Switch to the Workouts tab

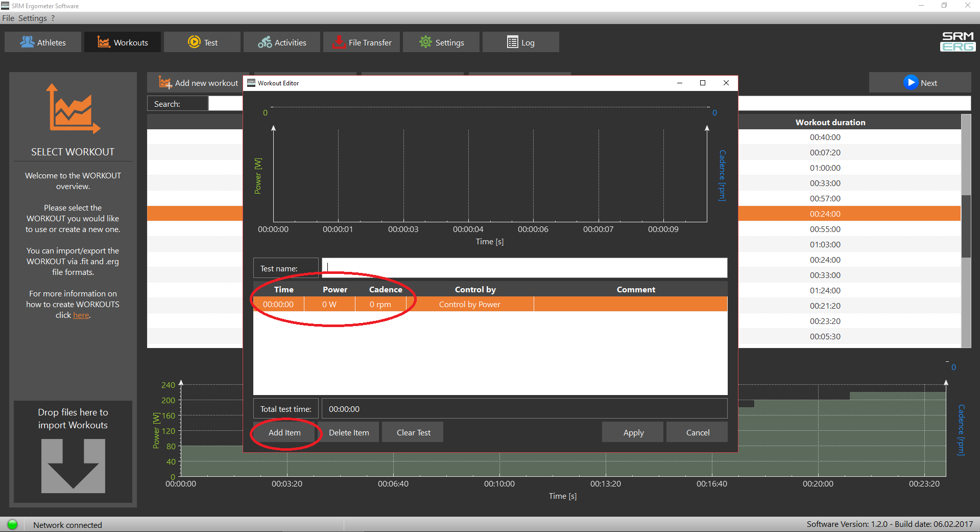[x=123, y=42]
